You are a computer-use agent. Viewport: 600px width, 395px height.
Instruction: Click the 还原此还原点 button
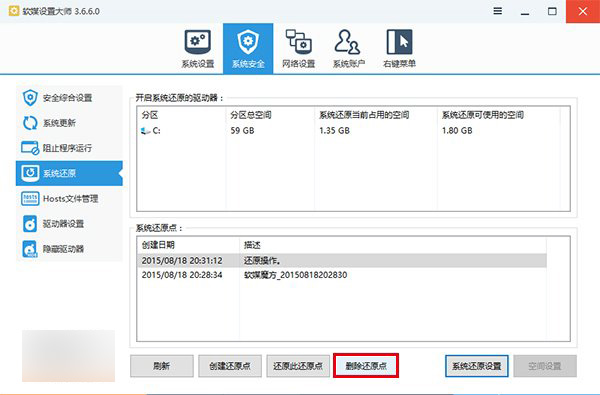(298, 366)
